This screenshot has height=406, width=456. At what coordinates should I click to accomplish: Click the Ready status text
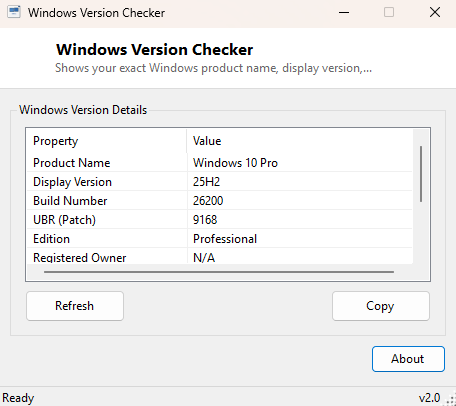pos(18,398)
